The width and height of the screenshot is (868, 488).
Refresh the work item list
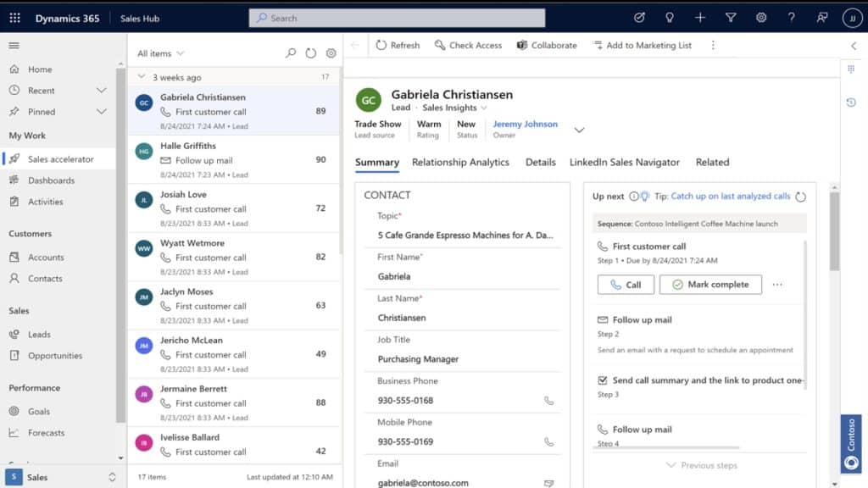(x=312, y=53)
